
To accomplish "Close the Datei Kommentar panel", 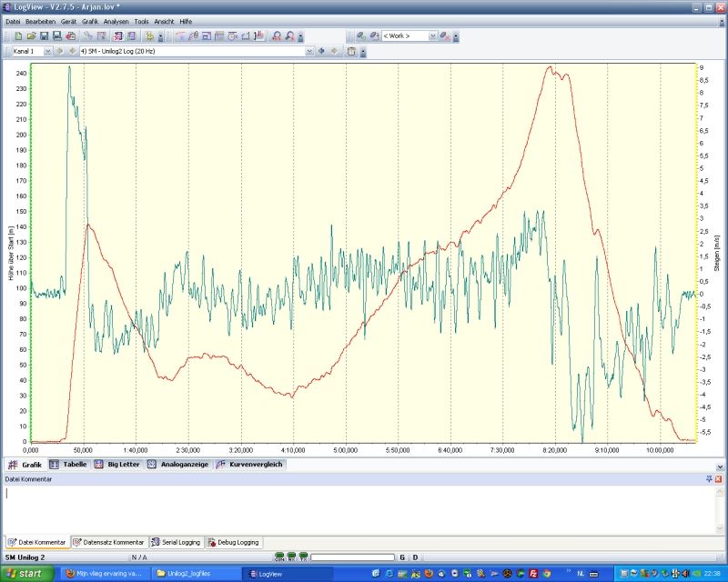I will click(718, 479).
